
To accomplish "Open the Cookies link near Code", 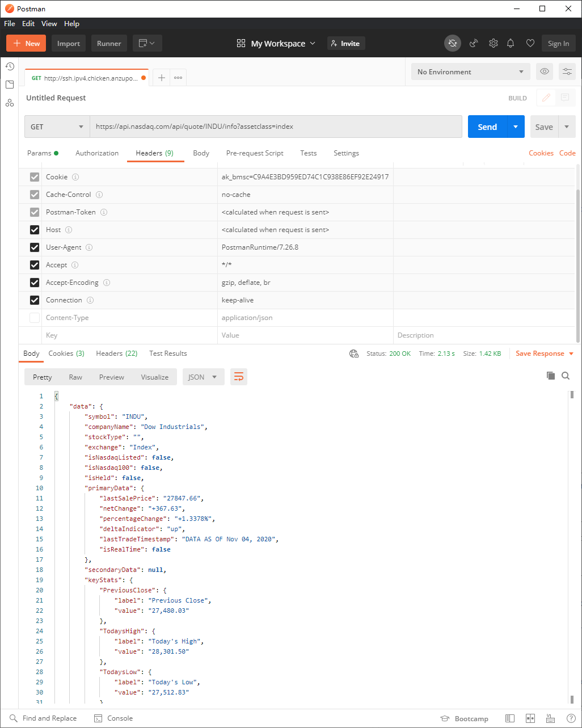I will point(541,153).
